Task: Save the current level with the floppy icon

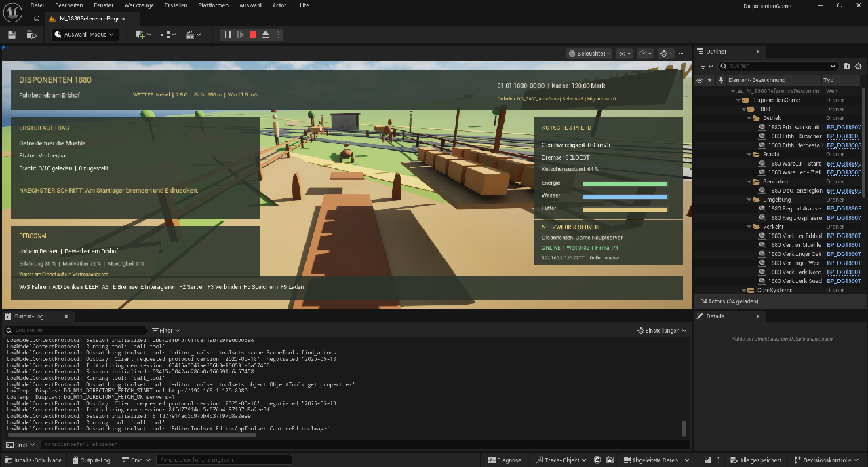Action: pyautogui.click(x=12, y=34)
